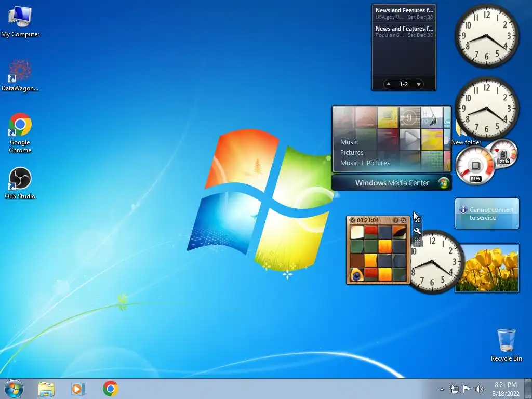This screenshot has width=532, height=399.
Task: Click the puzzle shuffle/solve icon
Action: tap(403, 220)
